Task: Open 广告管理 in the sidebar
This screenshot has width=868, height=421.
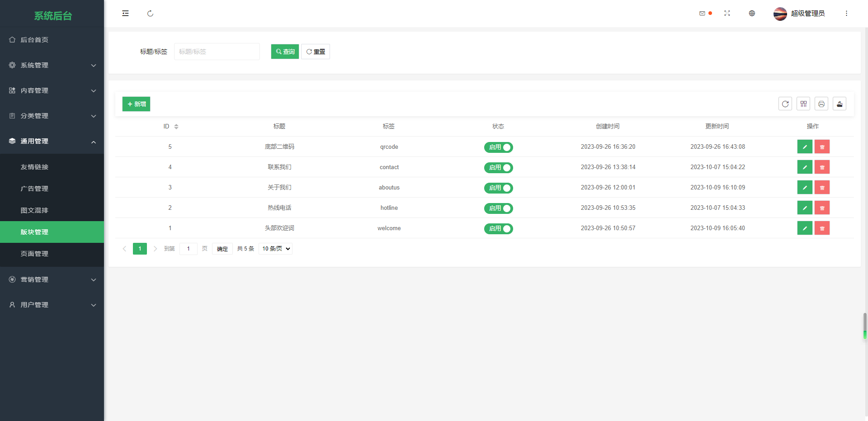Action: [34, 189]
